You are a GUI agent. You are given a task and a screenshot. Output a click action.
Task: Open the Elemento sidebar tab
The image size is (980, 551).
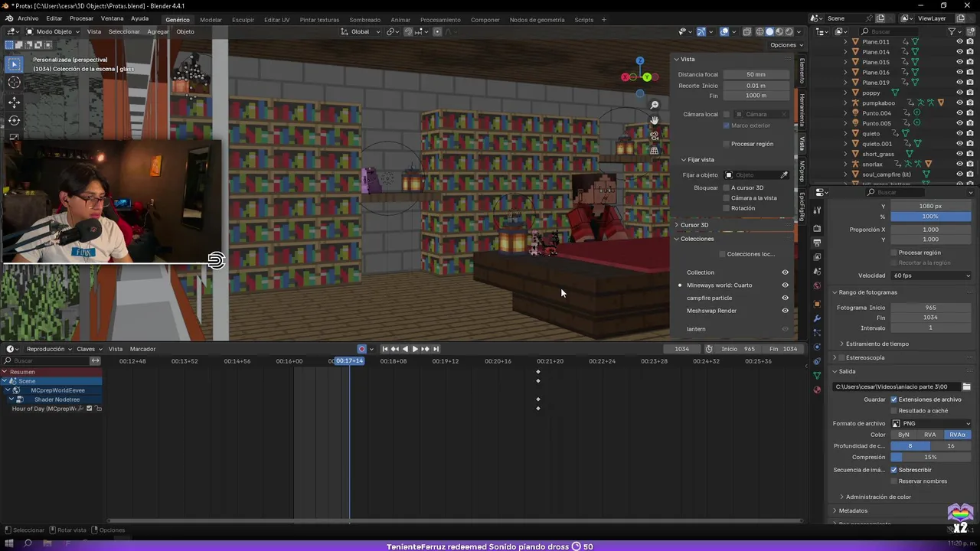pyautogui.click(x=802, y=70)
